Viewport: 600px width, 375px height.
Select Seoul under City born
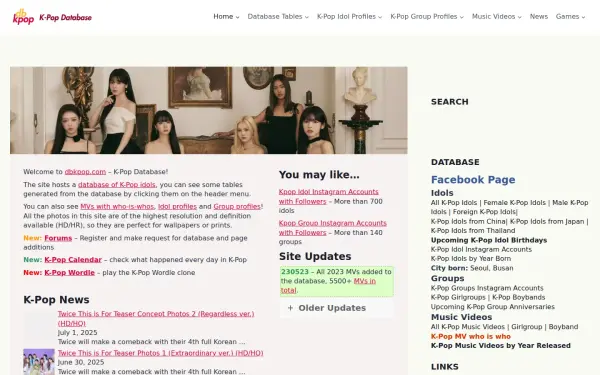pos(480,268)
